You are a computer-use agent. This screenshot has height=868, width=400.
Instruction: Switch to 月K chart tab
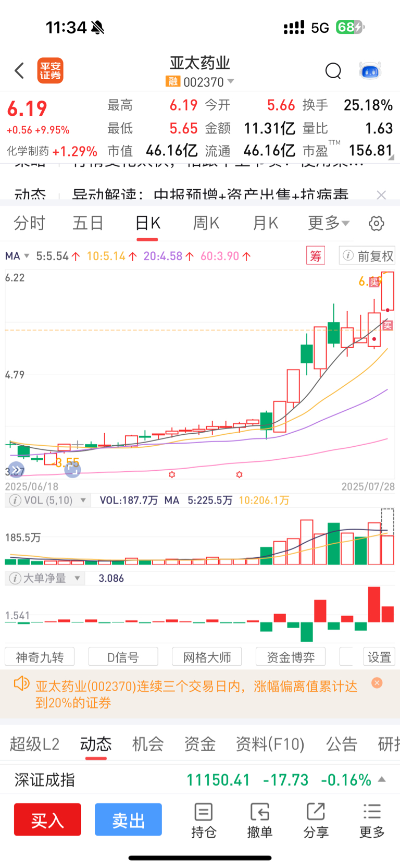coord(266,223)
